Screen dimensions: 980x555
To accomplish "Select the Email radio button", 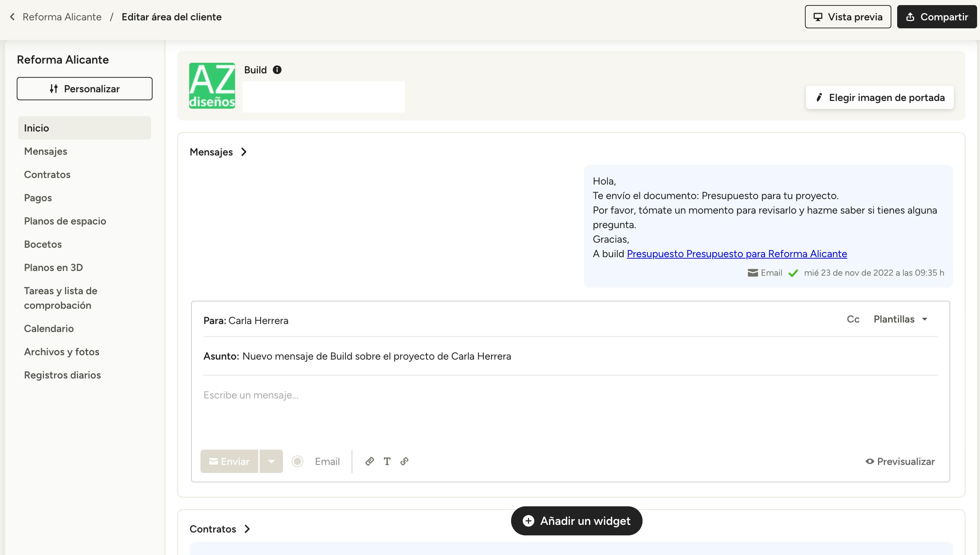I will pyautogui.click(x=297, y=462).
